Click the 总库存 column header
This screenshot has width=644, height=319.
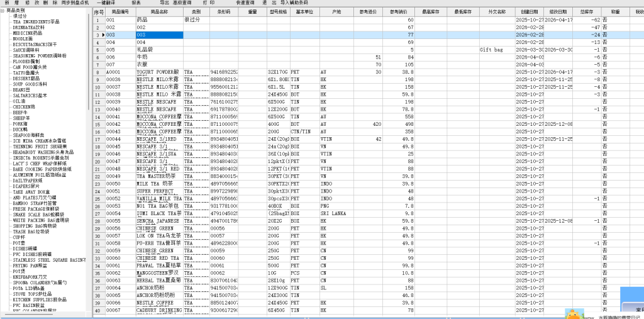587,12
